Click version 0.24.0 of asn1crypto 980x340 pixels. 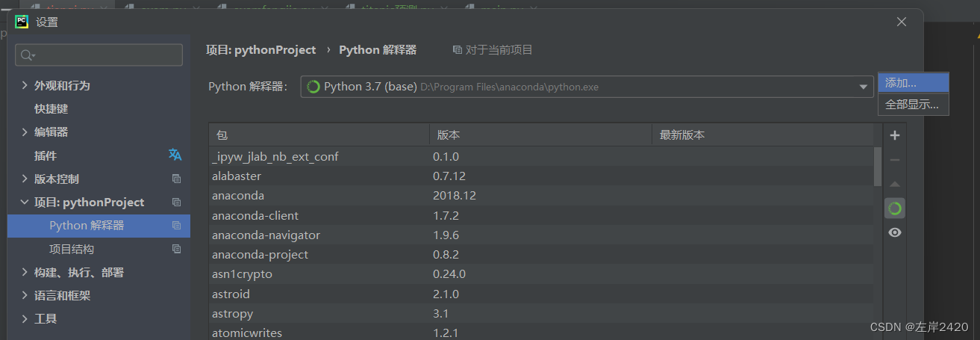449,274
